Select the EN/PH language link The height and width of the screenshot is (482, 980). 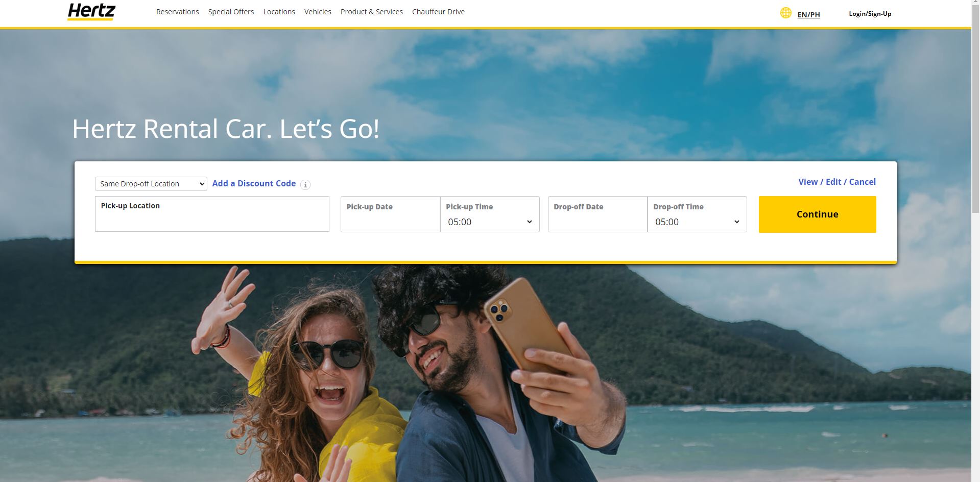point(808,15)
